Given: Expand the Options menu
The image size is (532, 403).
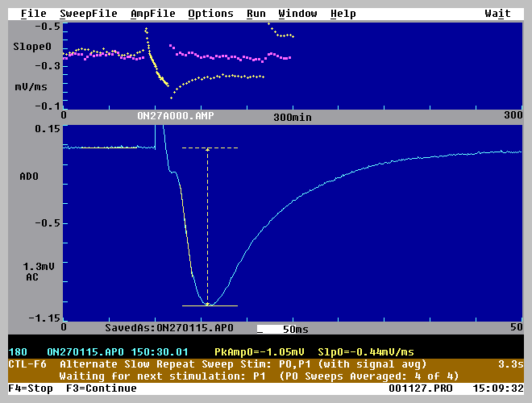Looking at the screenshot, I should click(210, 14).
